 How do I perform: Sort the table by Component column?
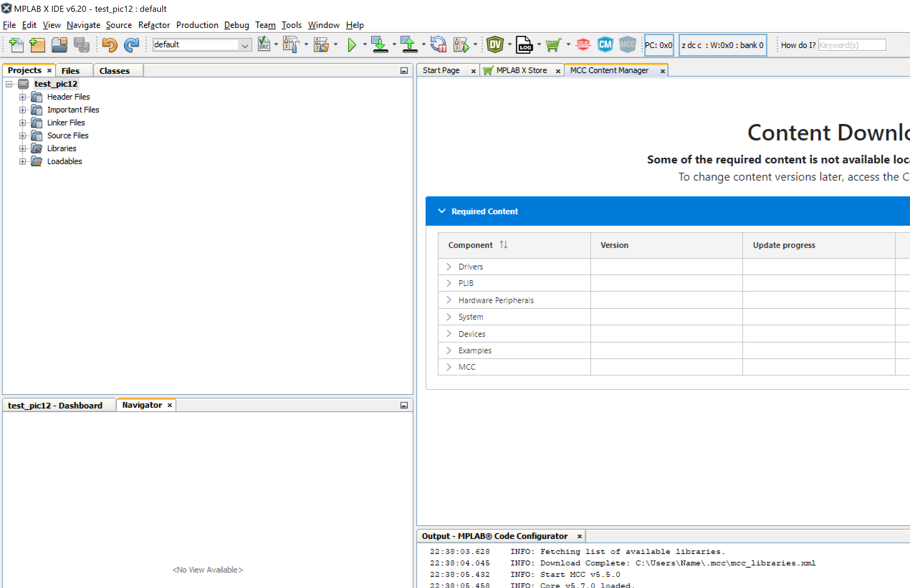click(503, 245)
